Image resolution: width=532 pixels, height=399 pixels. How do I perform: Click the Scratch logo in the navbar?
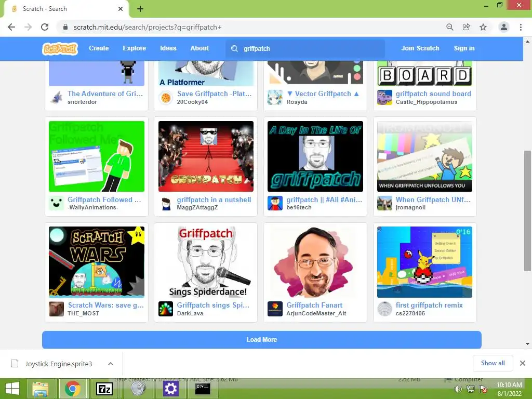60,48
